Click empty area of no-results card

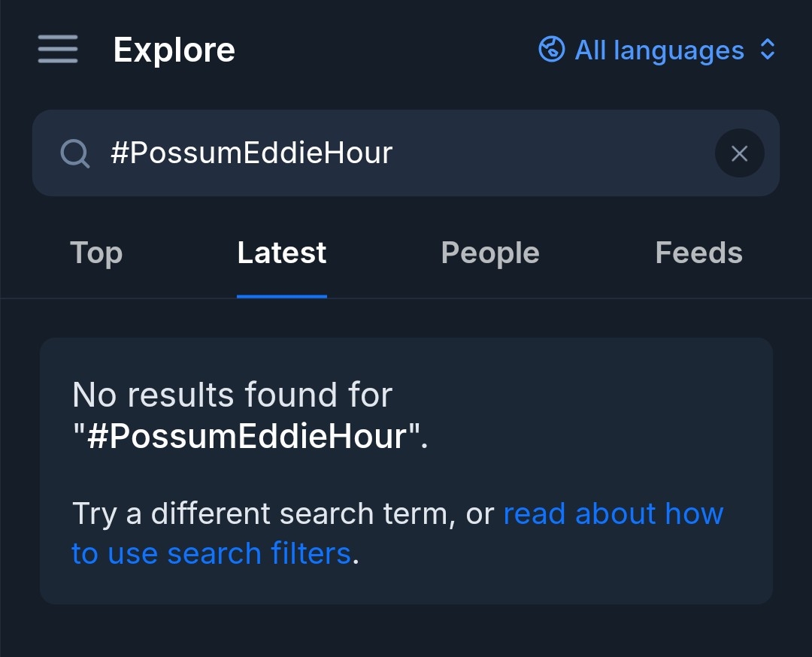click(x=601, y=421)
